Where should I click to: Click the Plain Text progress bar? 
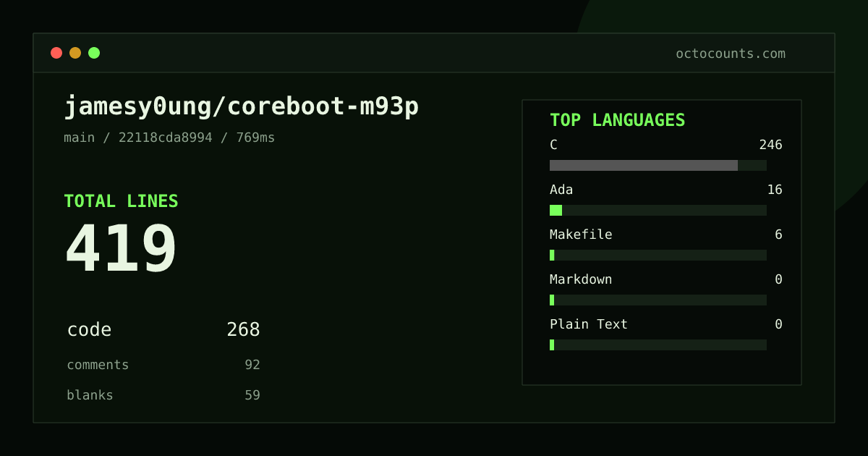click(658, 345)
